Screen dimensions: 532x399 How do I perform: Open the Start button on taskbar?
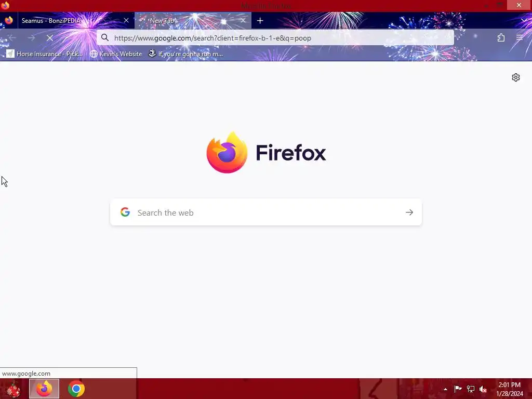click(14, 389)
